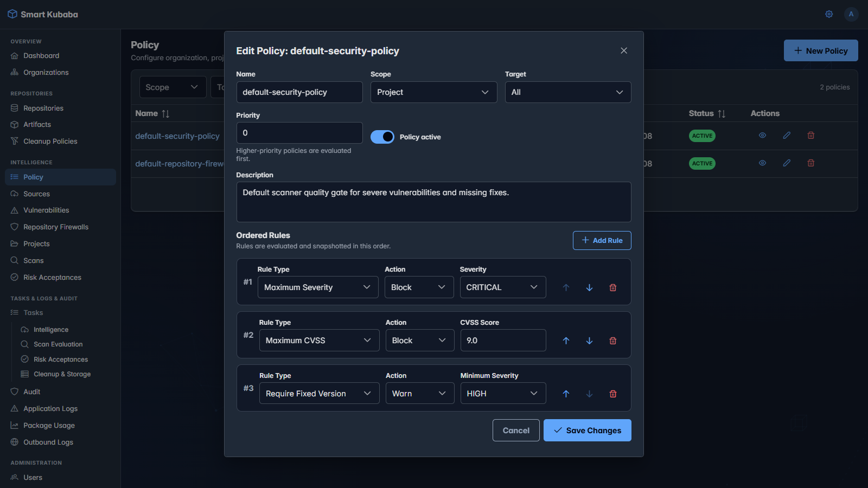Select Policy in sidebar
868x488 pixels.
(60, 177)
